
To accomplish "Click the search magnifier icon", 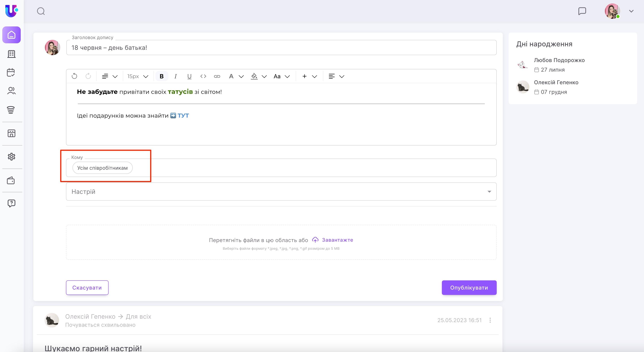I will click(x=41, y=11).
